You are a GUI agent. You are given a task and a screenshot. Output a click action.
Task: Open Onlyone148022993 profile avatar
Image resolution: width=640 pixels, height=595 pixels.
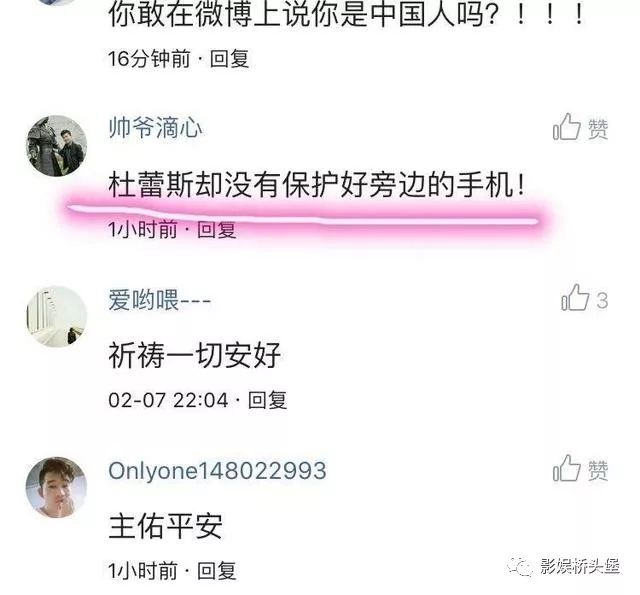click(57, 487)
